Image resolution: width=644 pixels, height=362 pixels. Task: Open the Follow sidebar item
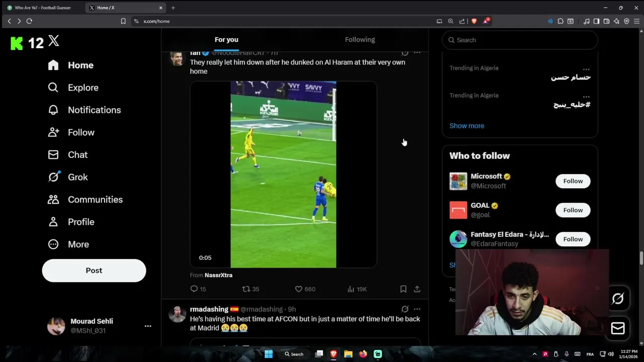pyautogui.click(x=71, y=132)
